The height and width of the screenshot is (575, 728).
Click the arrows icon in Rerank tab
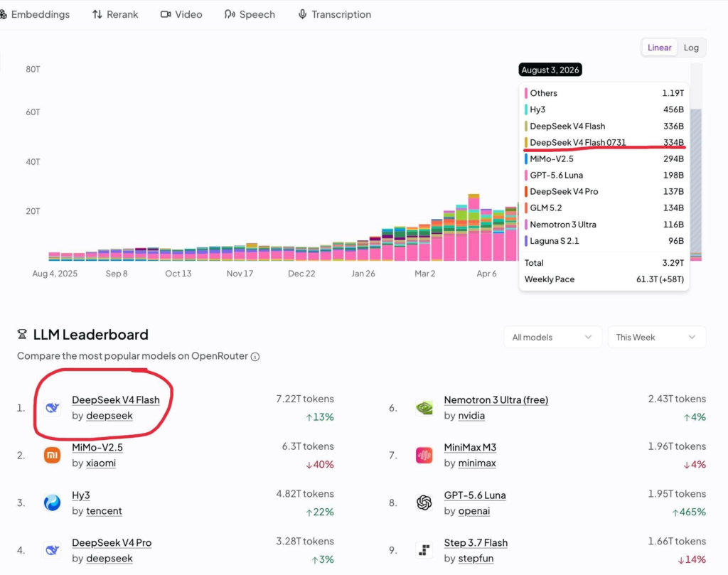point(97,14)
